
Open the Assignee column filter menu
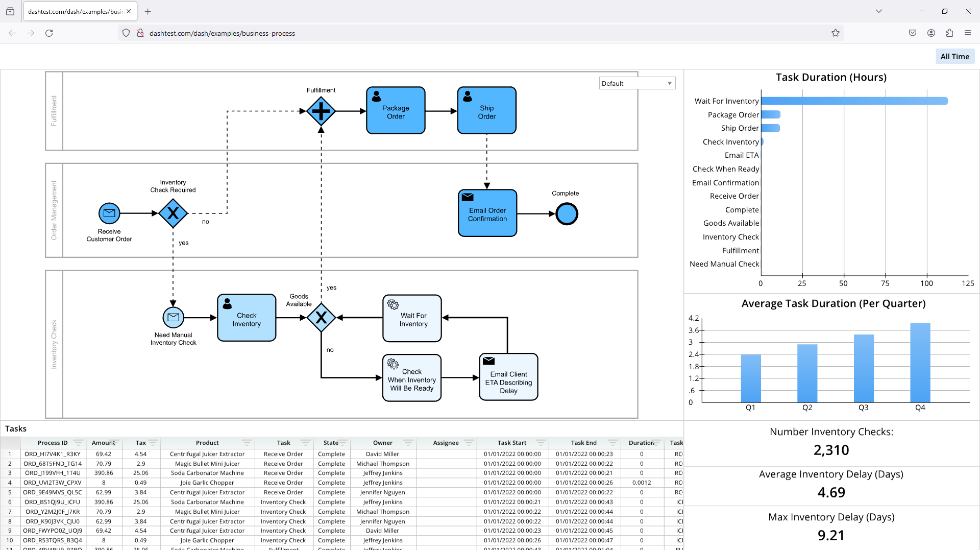[469, 443]
